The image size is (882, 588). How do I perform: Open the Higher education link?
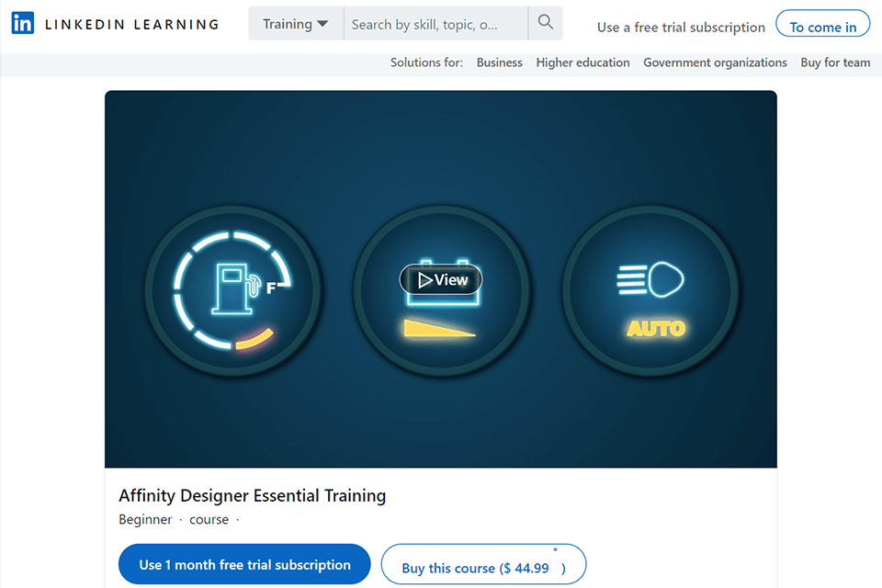coord(582,62)
